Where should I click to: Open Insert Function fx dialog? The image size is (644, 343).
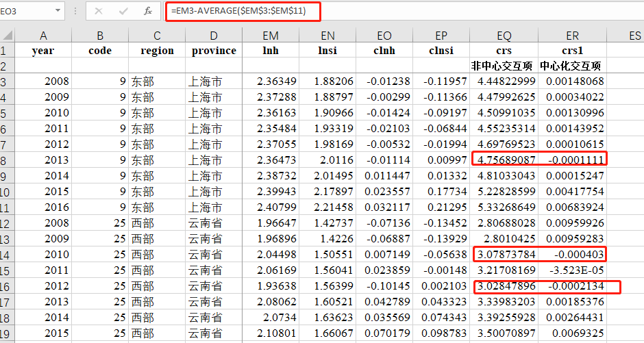point(148,12)
